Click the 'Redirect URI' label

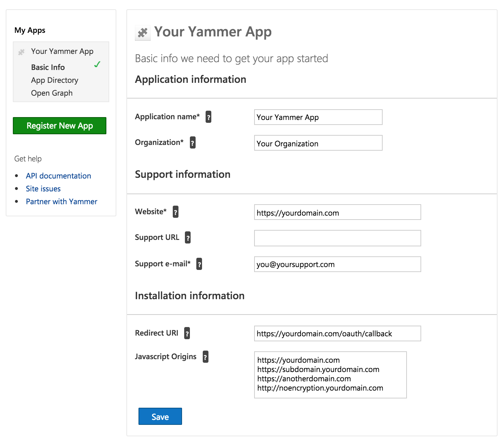pos(157,333)
